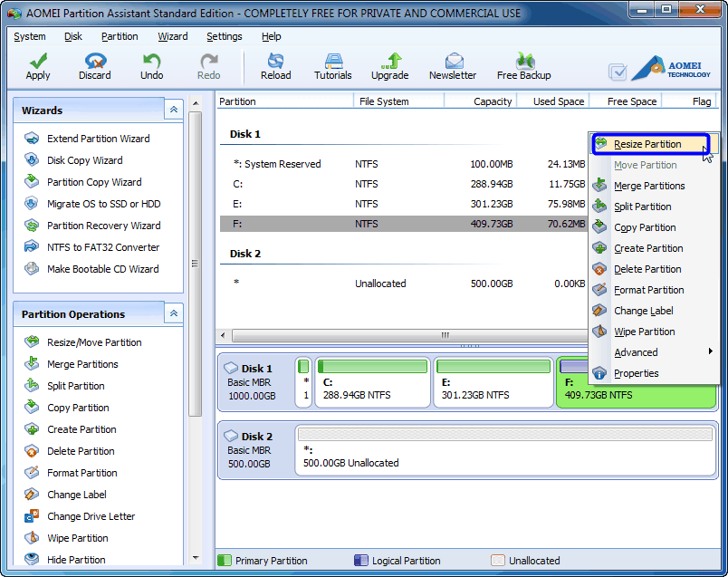Screen dimensions: 728x577
Task: Click sidebar scroll down arrow
Action: point(196,557)
